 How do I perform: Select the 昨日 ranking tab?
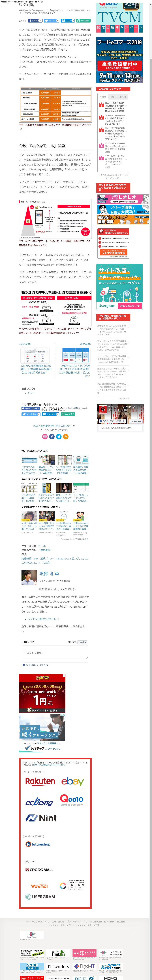(113, 97)
